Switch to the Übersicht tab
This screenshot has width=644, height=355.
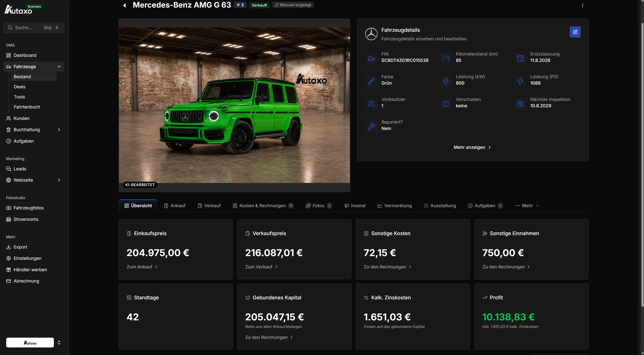[138, 206]
